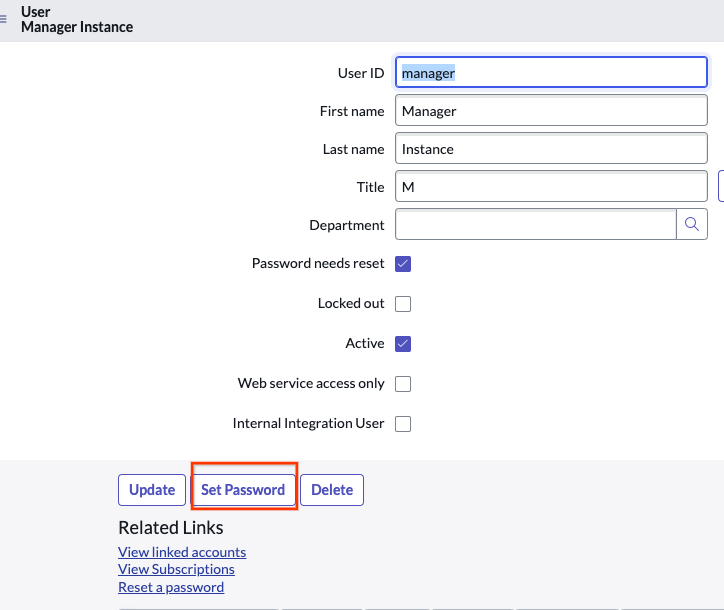Click the User Manager Instance header title
This screenshot has height=610, width=724.
click(x=77, y=20)
